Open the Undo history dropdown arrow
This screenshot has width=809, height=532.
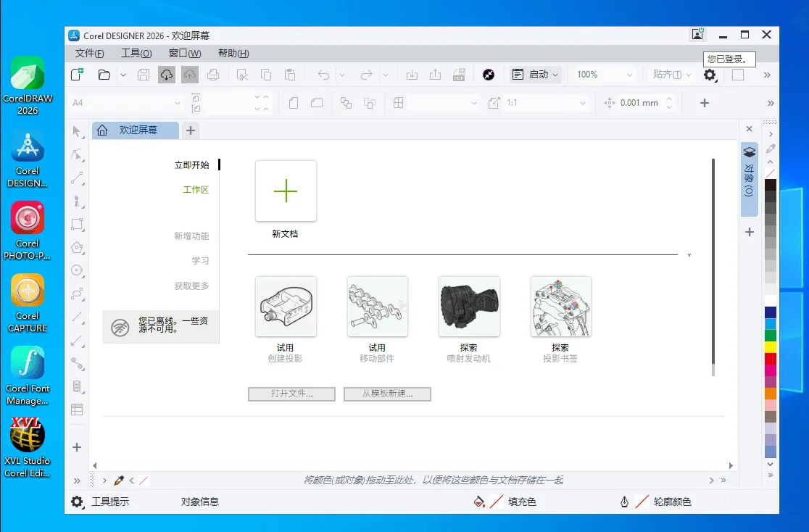[x=342, y=75]
